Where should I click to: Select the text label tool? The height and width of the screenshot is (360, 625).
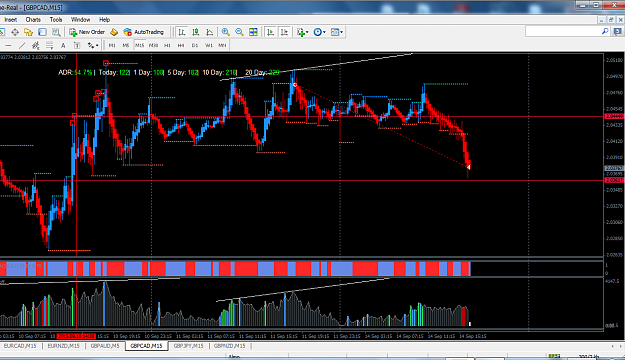tap(77, 45)
